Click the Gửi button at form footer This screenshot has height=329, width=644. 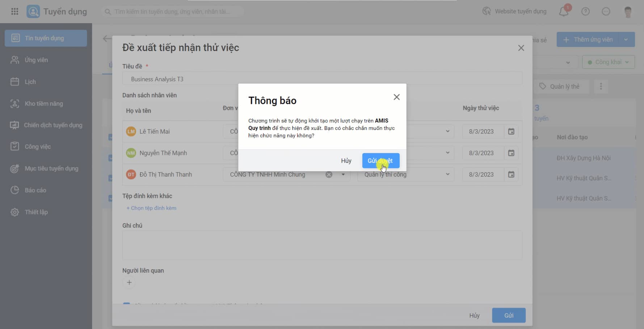(509, 316)
